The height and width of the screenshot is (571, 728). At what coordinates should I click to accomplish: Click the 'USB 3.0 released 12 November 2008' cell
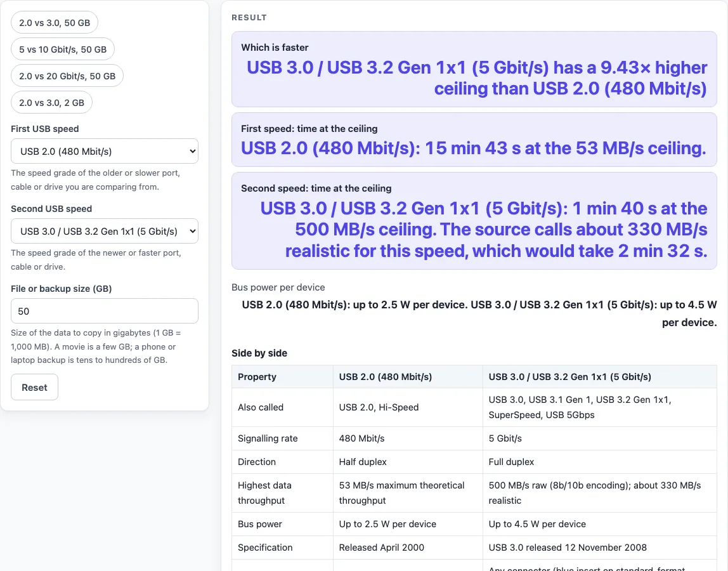[x=600, y=548]
